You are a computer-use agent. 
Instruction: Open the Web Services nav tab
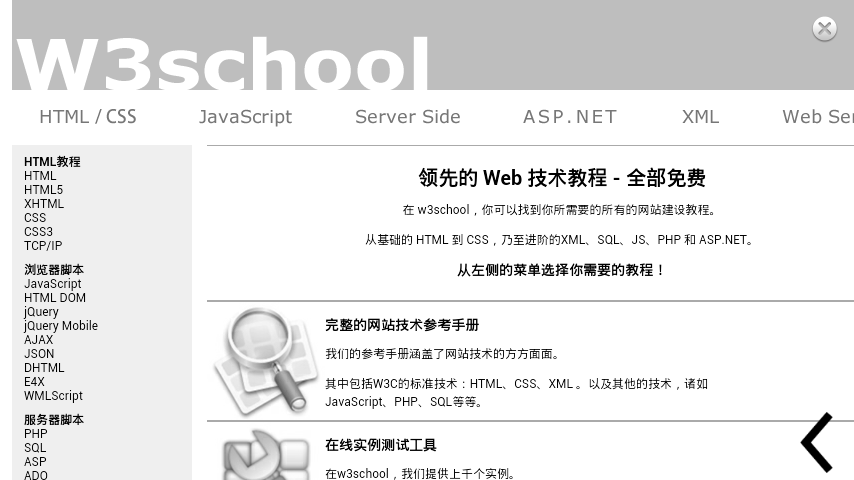tap(818, 117)
